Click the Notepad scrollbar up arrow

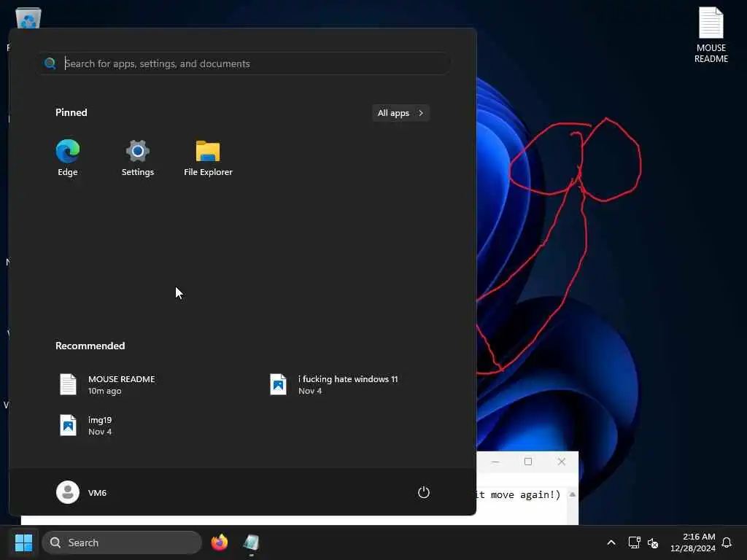(x=572, y=495)
